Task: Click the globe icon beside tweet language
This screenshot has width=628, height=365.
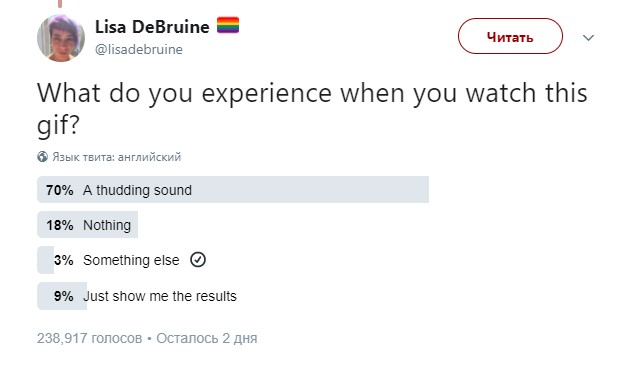Action: click(x=42, y=157)
